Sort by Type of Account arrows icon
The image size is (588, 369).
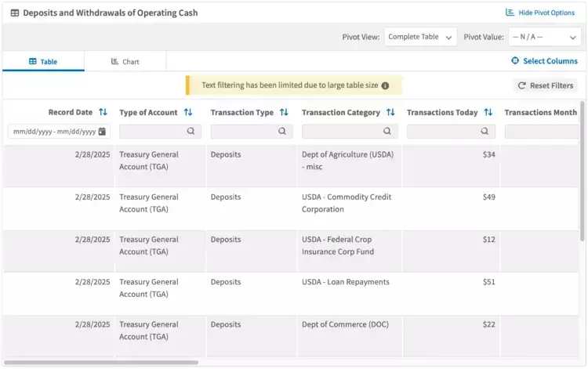click(x=188, y=112)
